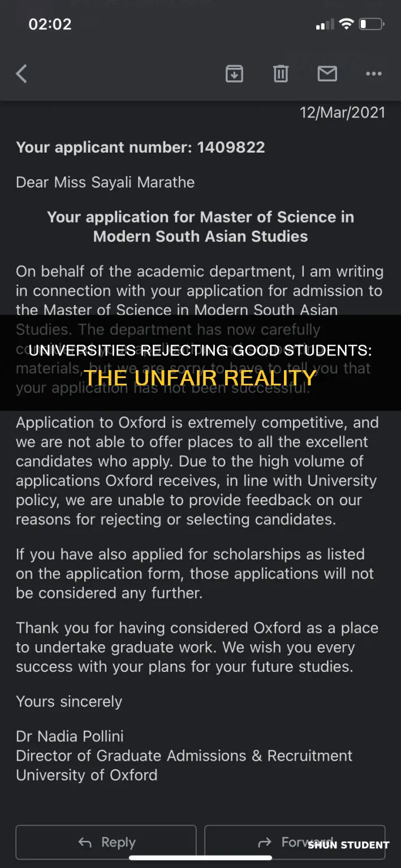The height and width of the screenshot is (868, 401).
Task: Select the applicant number 1409822 line
Action: 140,147
